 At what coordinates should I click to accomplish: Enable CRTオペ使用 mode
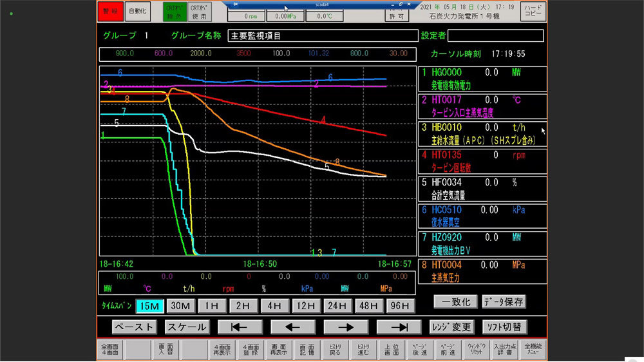198,12
